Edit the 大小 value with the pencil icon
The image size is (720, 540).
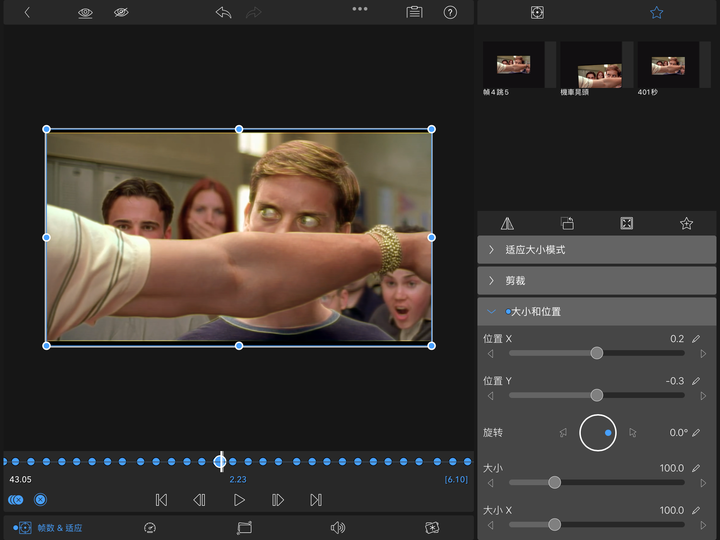click(696, 468)
